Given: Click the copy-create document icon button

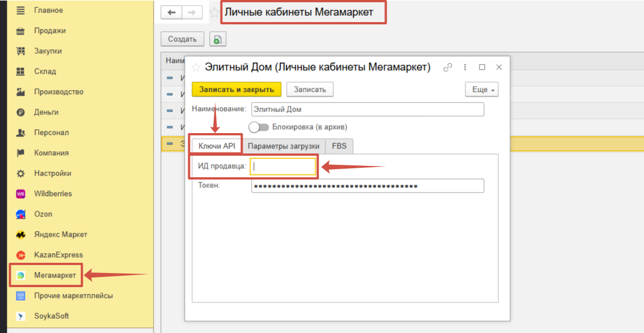Looking at the screenshot, I should [x=218, y=40].
